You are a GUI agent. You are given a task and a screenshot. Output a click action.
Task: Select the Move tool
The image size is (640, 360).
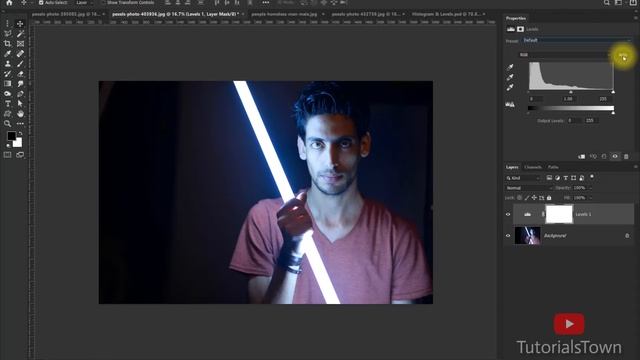point(20,24)
